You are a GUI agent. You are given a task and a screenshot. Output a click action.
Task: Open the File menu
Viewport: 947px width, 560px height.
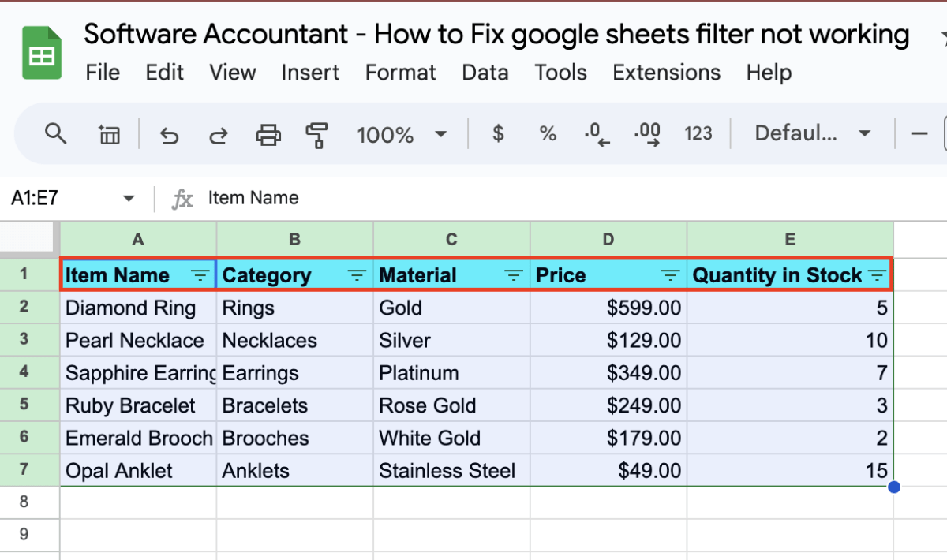coord(103,73)
